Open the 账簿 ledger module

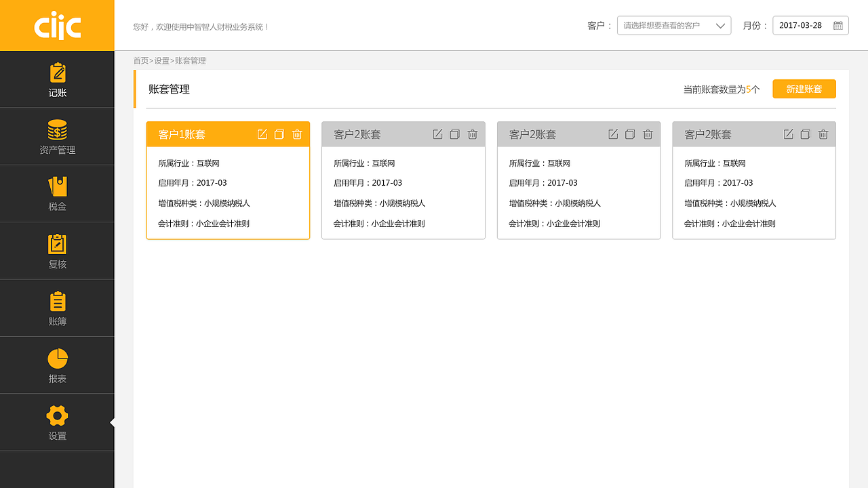pos(57,308)
